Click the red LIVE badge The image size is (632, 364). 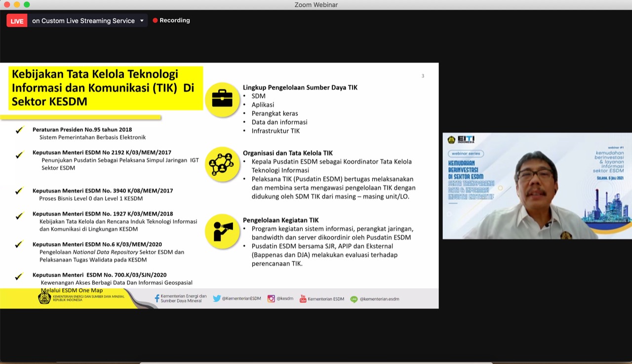pos(17,21)
